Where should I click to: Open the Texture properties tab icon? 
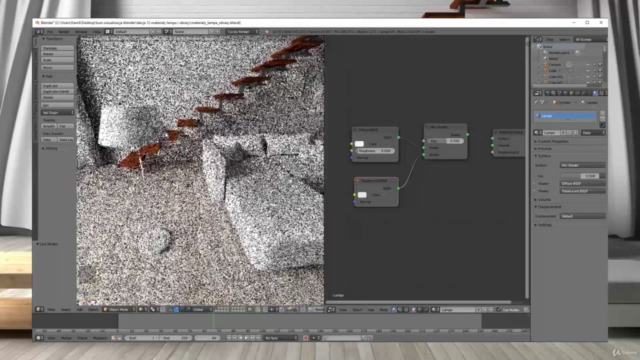601,93
